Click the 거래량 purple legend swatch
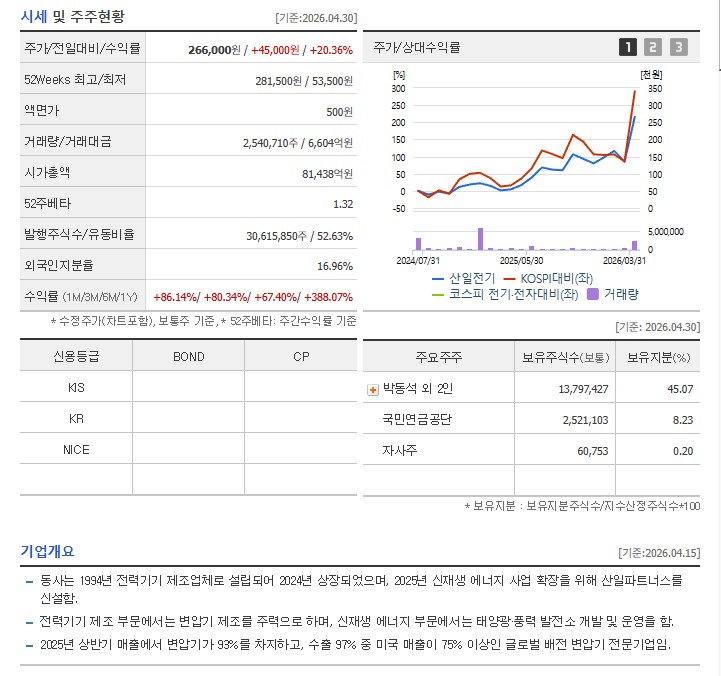The height and width of the screenshot is (676, 721). 593,294
